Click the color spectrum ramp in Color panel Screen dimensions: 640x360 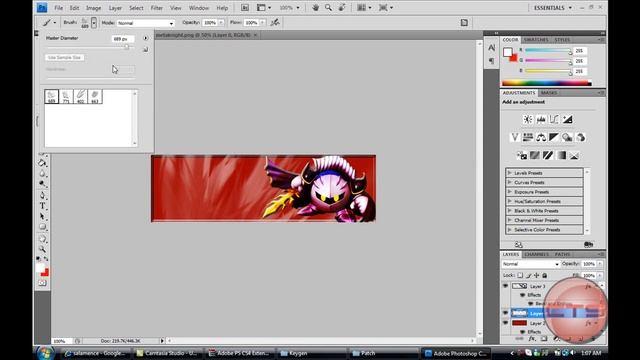click(547, 83)
